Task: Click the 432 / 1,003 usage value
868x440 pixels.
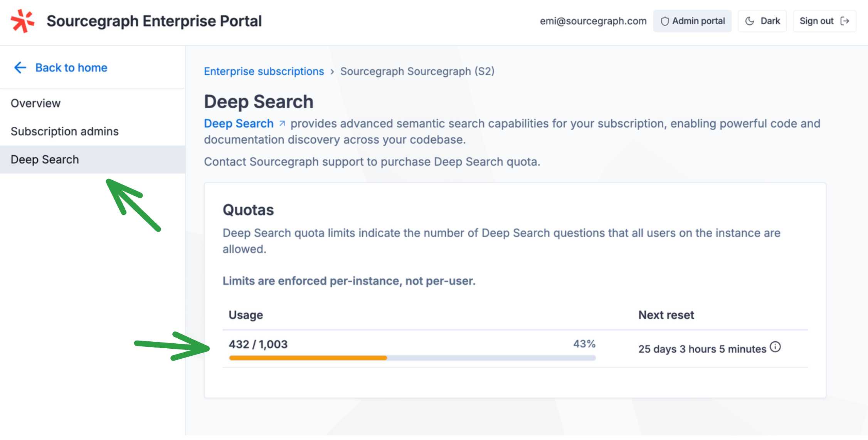Action: pyautogui.click(x=258, y=344)
